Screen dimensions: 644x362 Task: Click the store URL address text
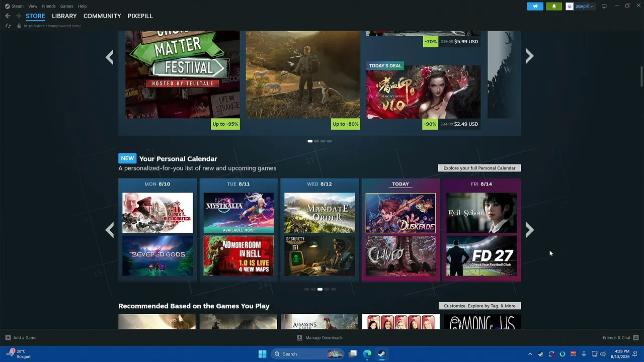(52, 26)
